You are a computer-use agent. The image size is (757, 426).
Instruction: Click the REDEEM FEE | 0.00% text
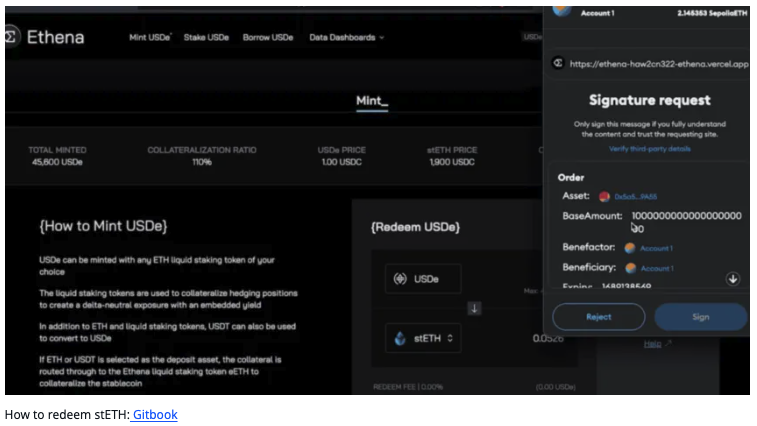tap(408, 387)
